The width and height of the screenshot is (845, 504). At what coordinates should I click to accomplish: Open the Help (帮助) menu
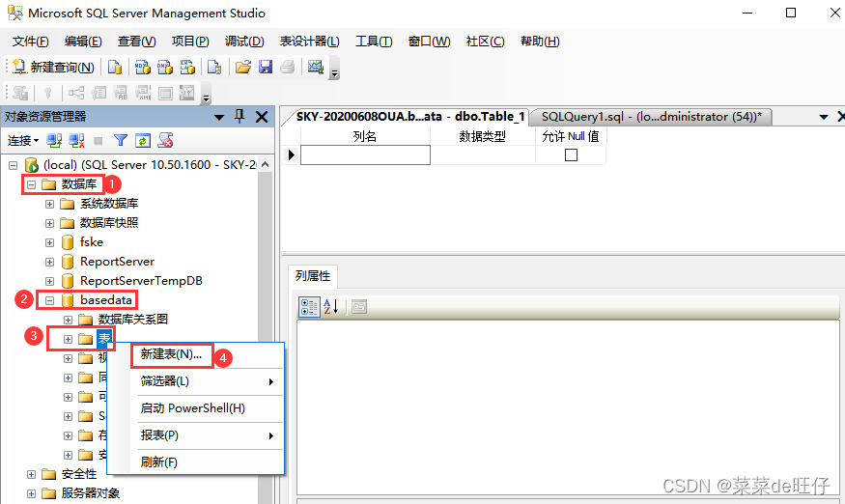click(x=540, y=42)
